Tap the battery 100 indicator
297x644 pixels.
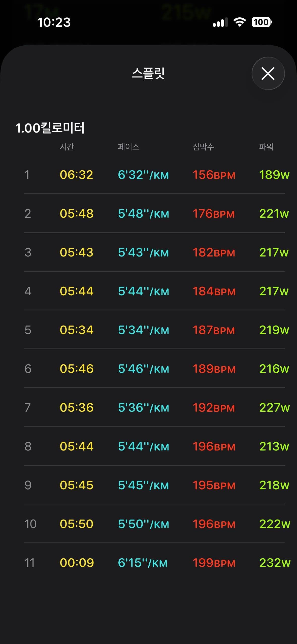tap(261, 22)
